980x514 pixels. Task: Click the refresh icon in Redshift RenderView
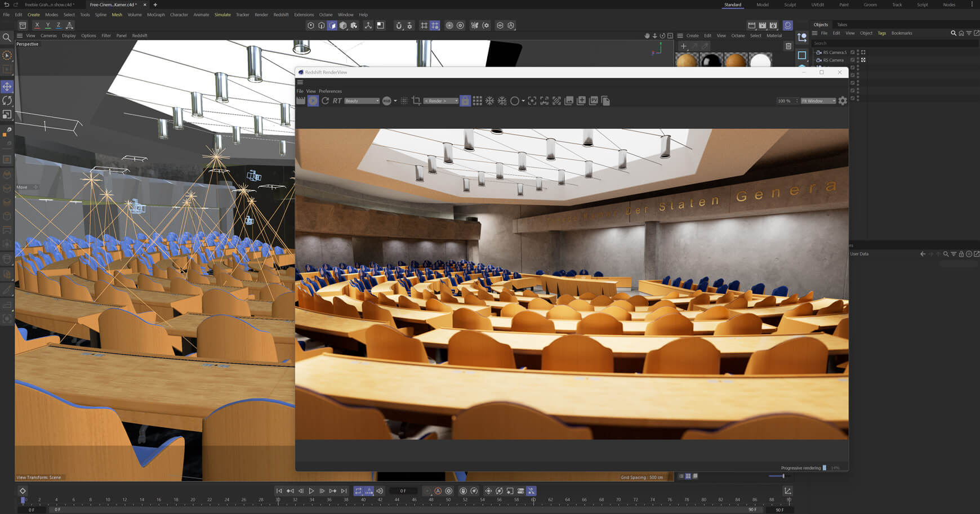[x=325, y=101]
